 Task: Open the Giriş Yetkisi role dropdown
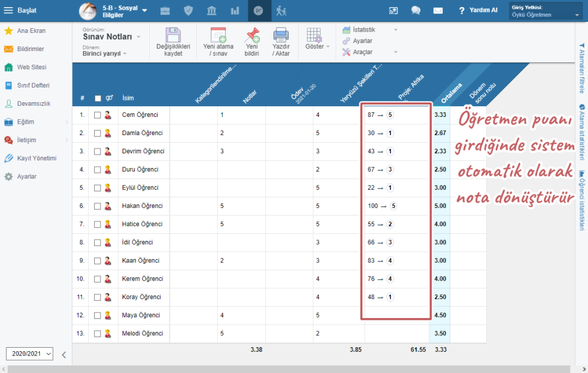tap(546, 11)
